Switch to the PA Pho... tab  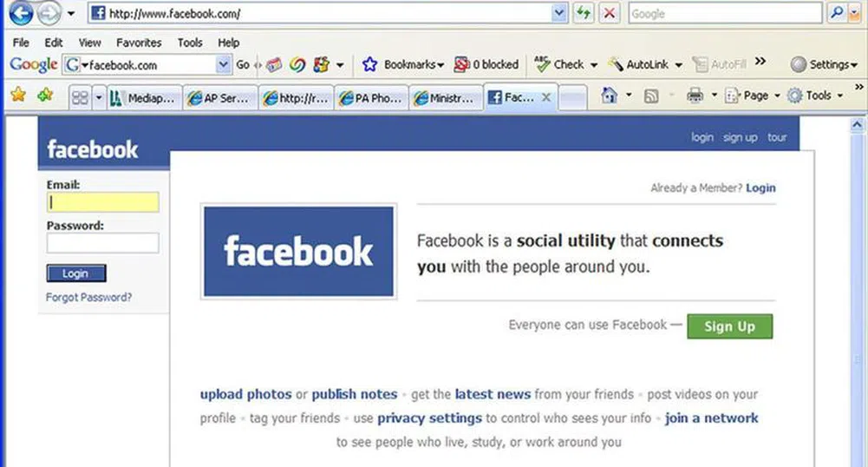(x=371, y=98)
